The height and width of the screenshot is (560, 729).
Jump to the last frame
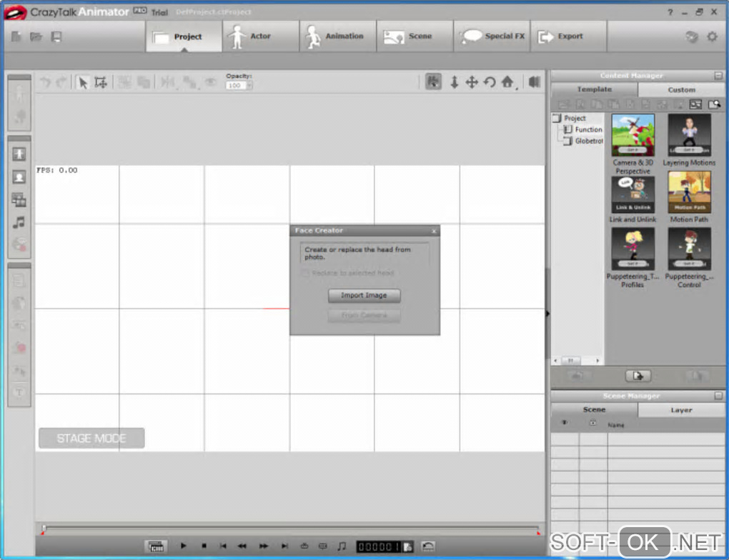284,546
